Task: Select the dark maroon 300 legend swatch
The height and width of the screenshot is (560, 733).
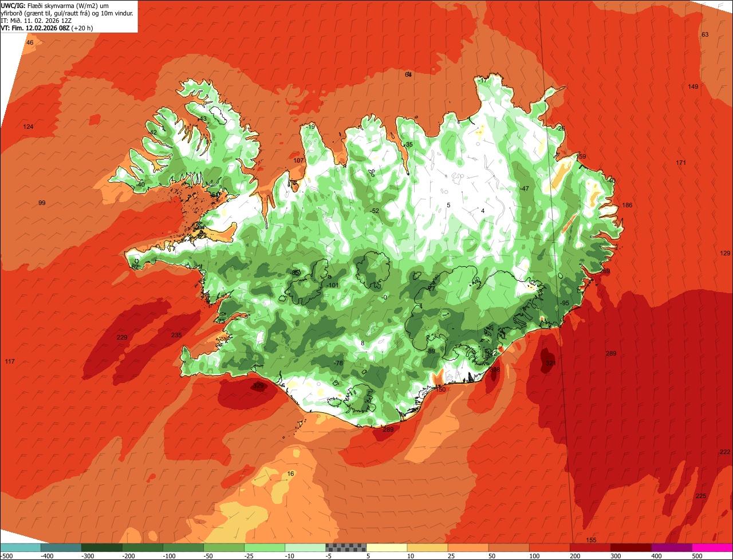Action: pyautogui.click(x=631, y=547)
